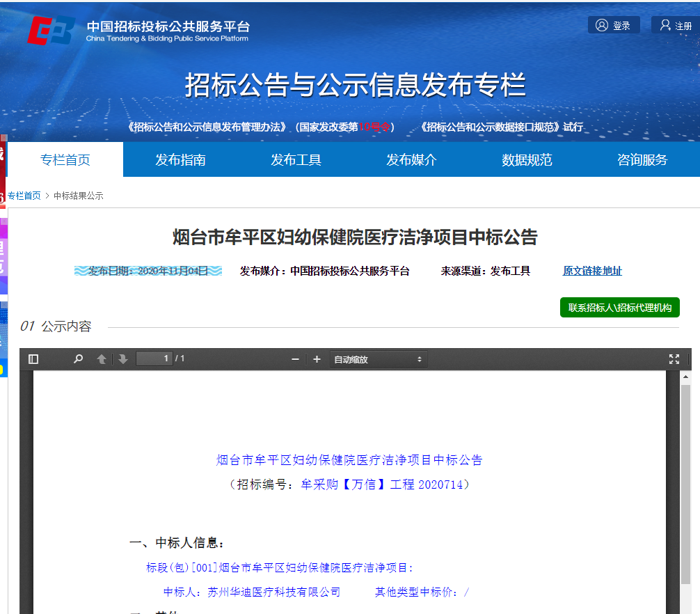Click the 登录 login button
The image size is (700, 614).
614,25
